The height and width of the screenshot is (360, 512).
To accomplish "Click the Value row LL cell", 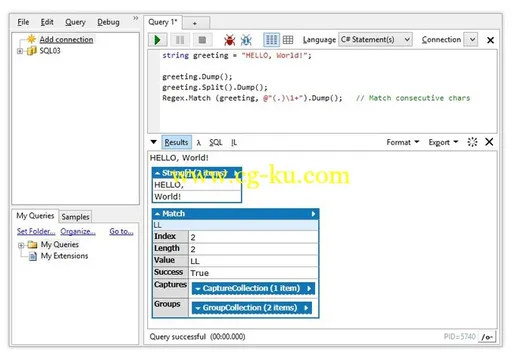I will click(x=253, y=261).
